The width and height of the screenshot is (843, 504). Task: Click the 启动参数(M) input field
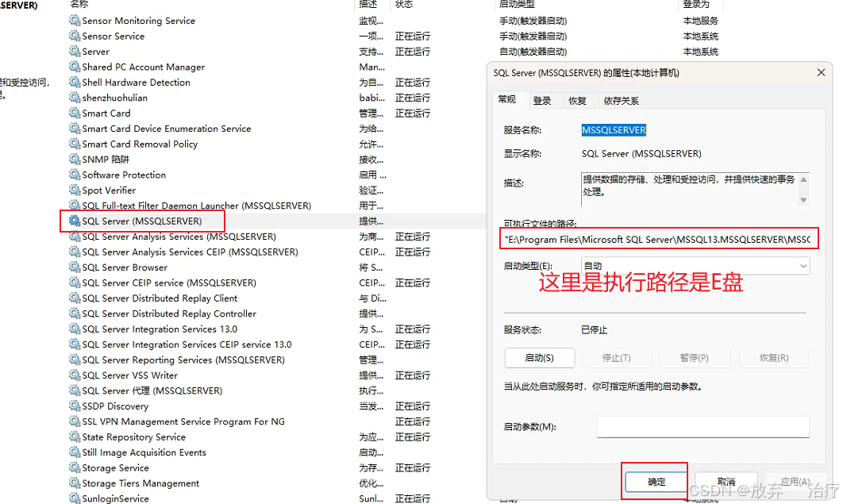(x=702, y=427)
